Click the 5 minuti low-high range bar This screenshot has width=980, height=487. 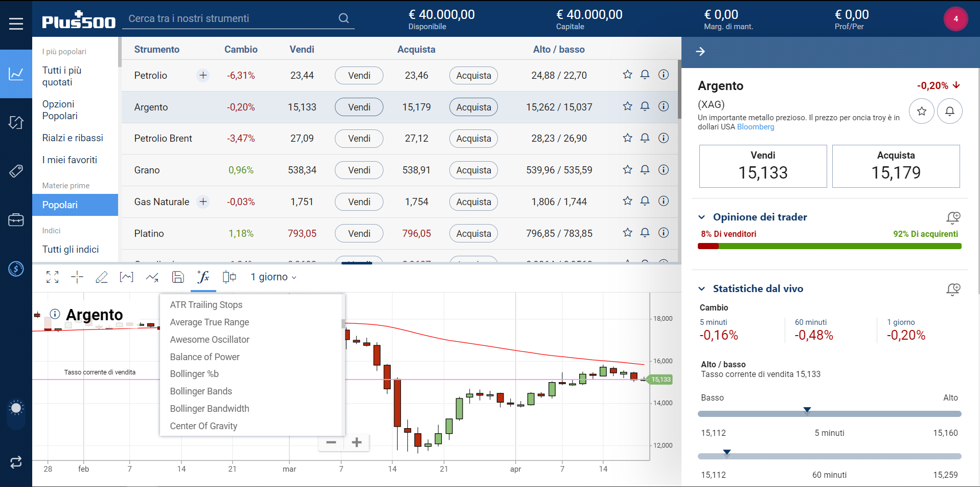click(829, 414)
